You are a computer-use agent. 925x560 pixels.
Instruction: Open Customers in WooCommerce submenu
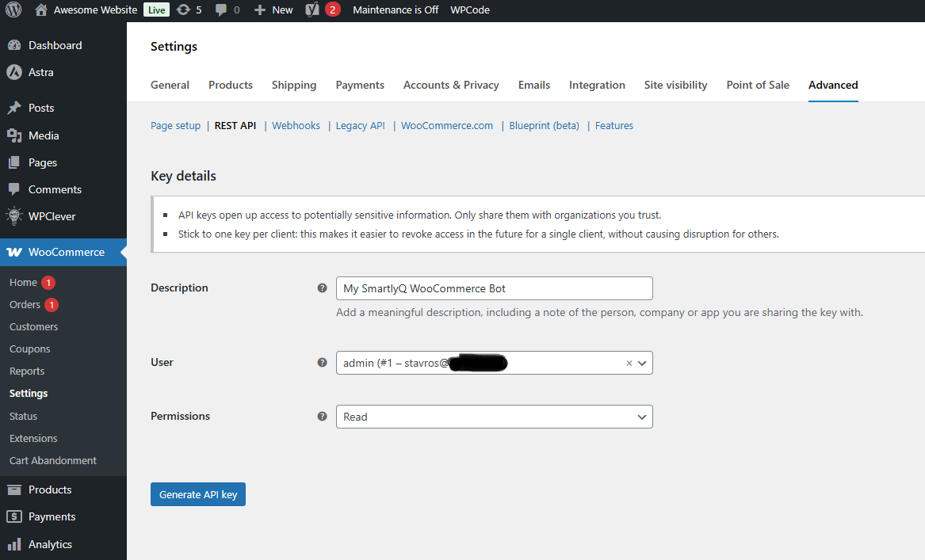pos(33,326)
